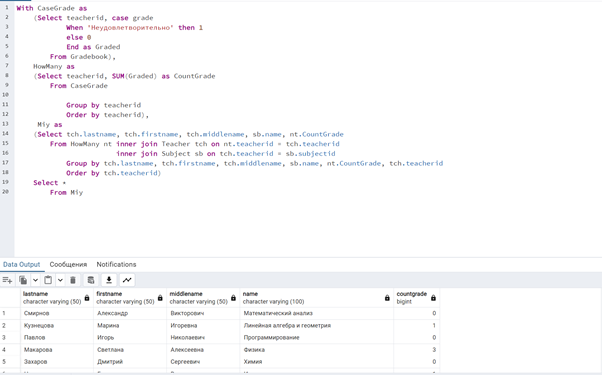The image size is (602, 375).
Task: Copy selected rows with the copy icon
Action: (23, 280)
